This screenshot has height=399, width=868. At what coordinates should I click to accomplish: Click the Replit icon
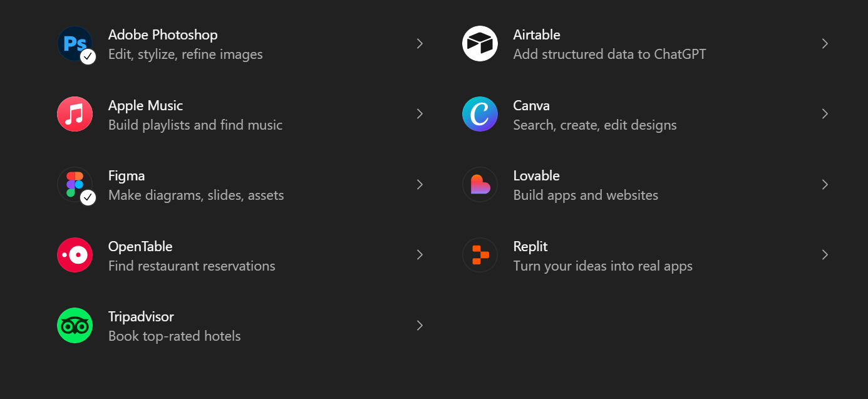pos(480,255)
